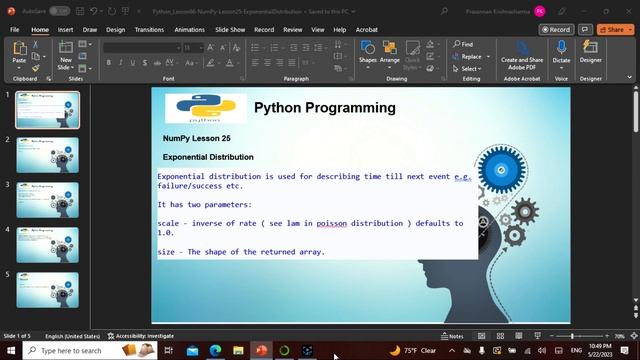The height and width of the screenshot is (360, 640).
Task: Apply the font color A swatch
Action: click(x=229, y=63)
